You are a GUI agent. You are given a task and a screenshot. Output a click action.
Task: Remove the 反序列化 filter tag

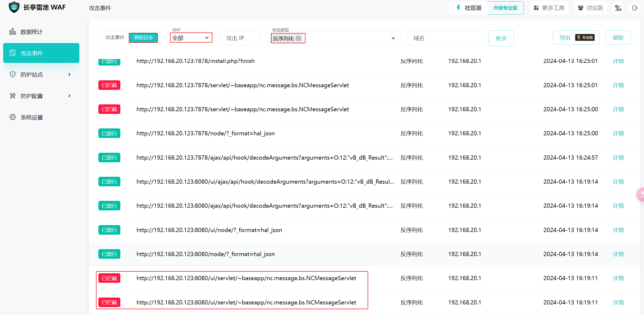click(298, 38)
